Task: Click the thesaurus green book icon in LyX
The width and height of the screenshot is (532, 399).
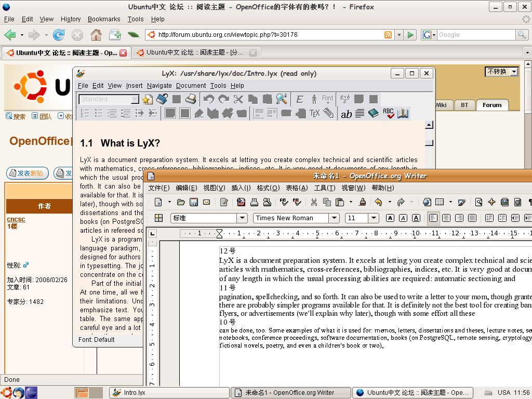Action: pos(373,113)
